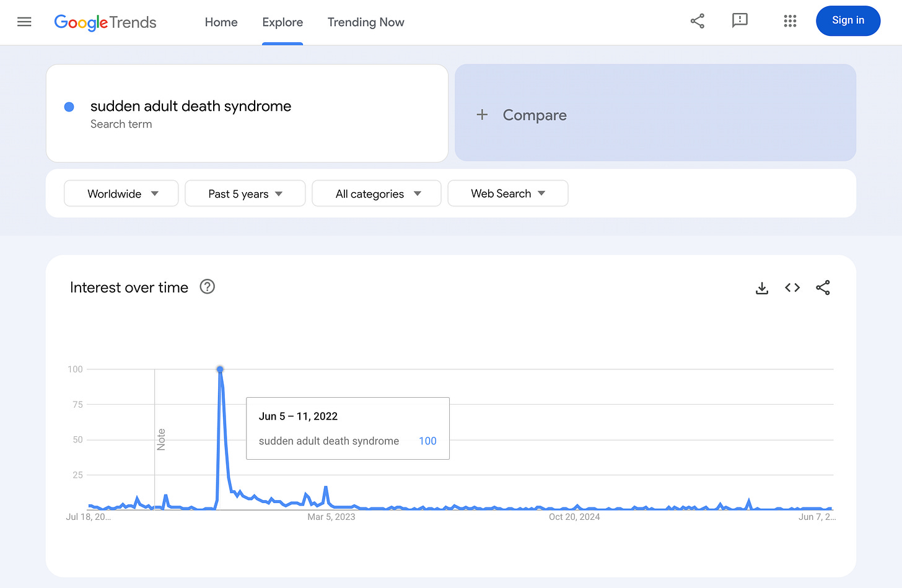The height and width of the screenshot is (588, 902).
Task: Click the share icon in header
Action: (x=698, y=21)
